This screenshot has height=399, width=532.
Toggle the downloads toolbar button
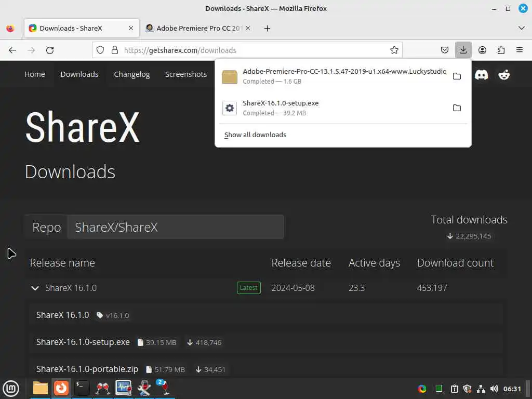[463, 50]
